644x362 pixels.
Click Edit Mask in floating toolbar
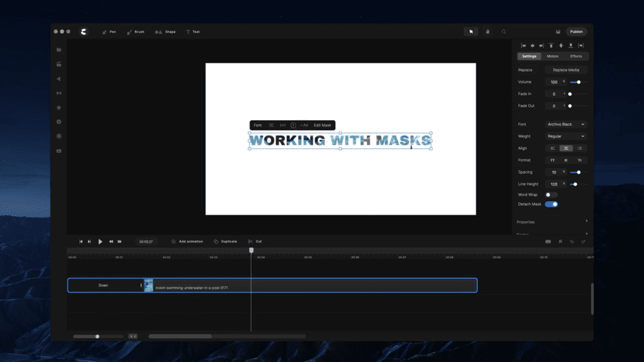tap(322, 126)
